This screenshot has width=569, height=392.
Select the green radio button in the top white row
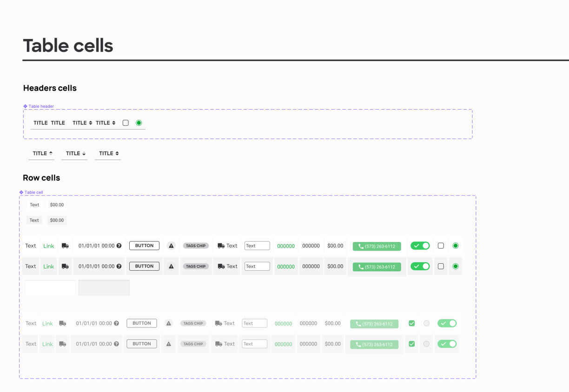pos(456,246)
